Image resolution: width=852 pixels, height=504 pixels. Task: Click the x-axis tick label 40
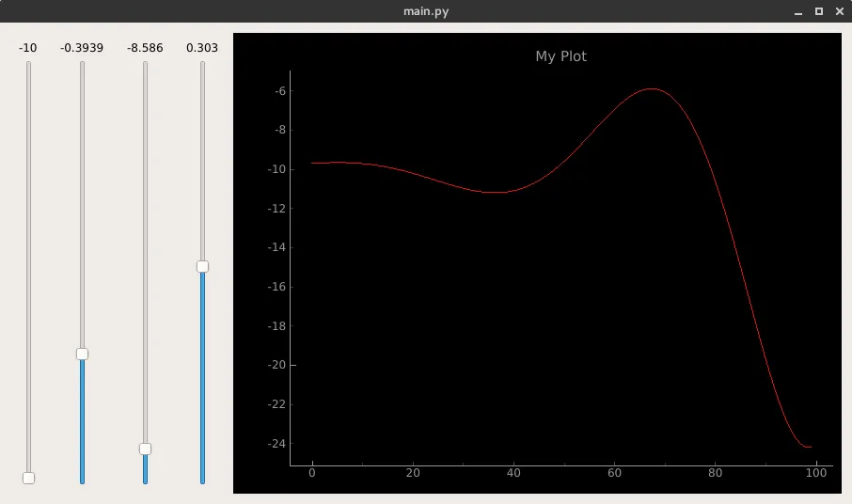tap(513, 472)
